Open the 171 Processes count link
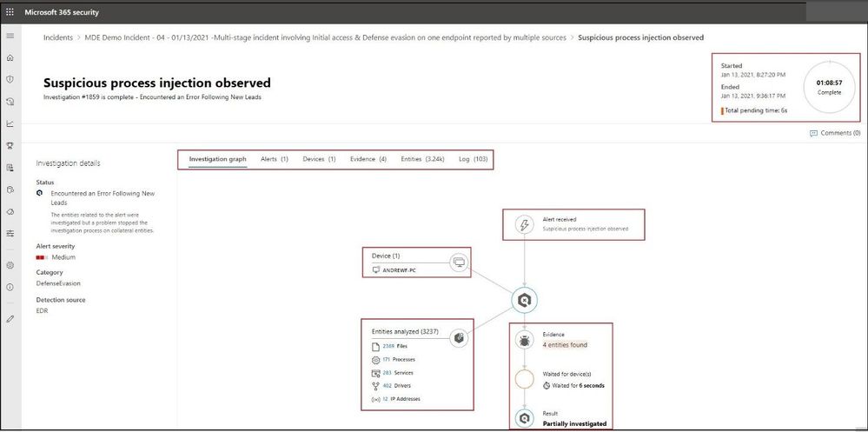The width and height of the screenshot is (868, 432). [x=387, y=360]
